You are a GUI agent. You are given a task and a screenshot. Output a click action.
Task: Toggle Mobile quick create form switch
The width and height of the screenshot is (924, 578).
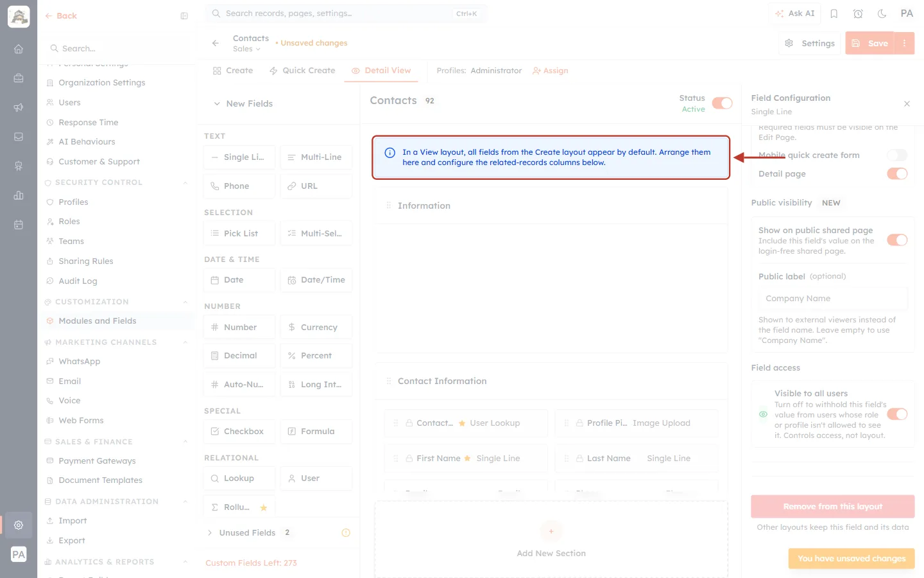(897, 155)
